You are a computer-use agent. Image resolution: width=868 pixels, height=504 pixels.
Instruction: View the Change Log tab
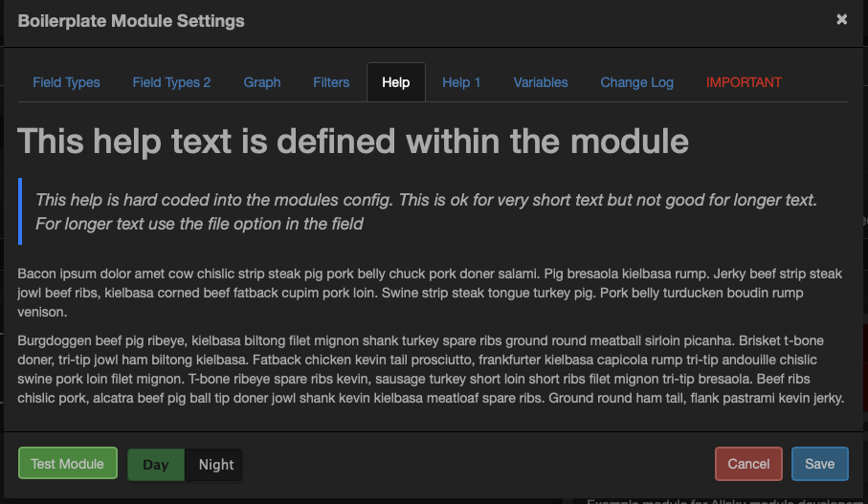point(637,82)
